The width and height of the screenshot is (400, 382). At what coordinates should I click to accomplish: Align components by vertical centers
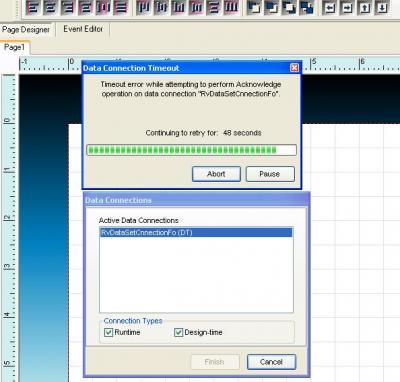(161, 7)
